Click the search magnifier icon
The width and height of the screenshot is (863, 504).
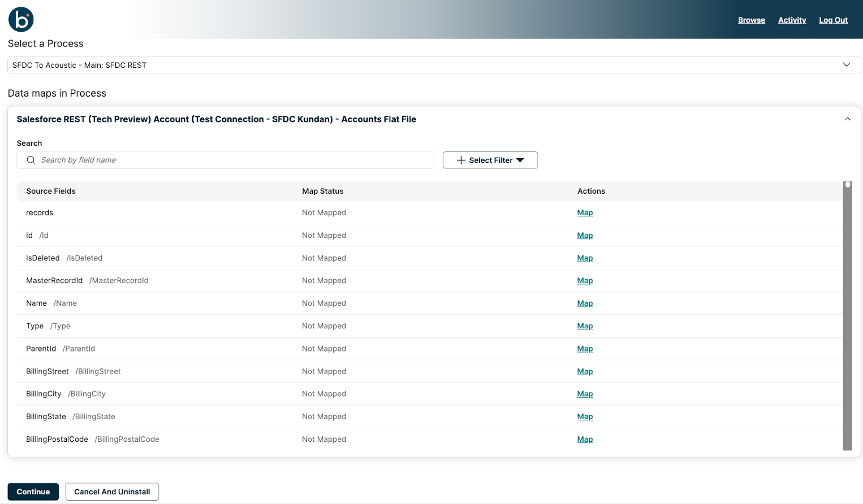click(31, 160)
